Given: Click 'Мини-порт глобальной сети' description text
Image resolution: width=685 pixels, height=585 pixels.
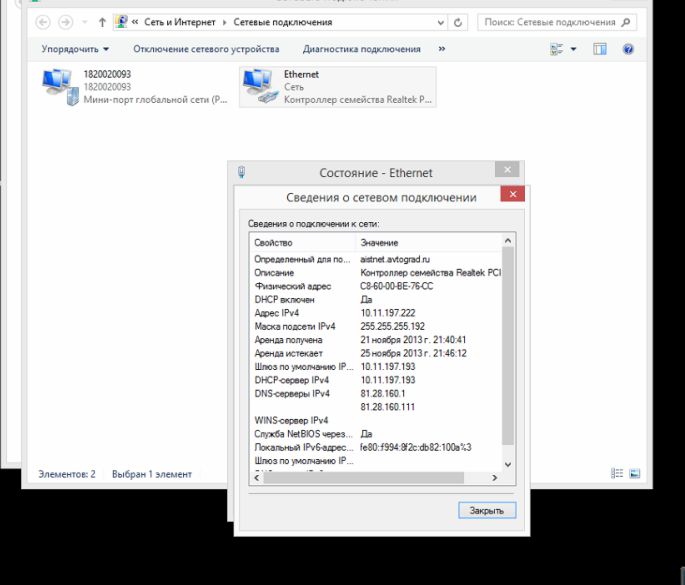Looking at the screenshot, I should coord(156,100).
